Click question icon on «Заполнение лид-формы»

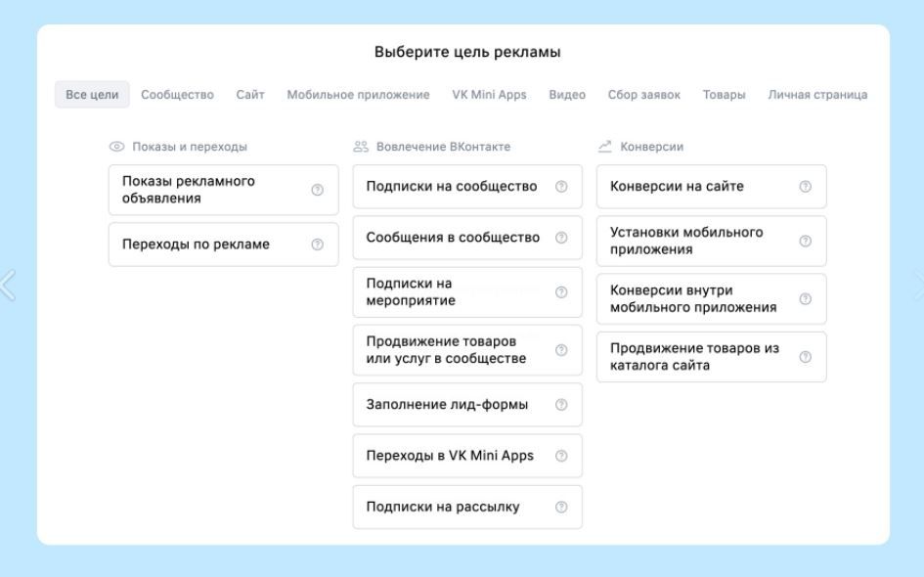pyautogui.click(x=561, y=404)
